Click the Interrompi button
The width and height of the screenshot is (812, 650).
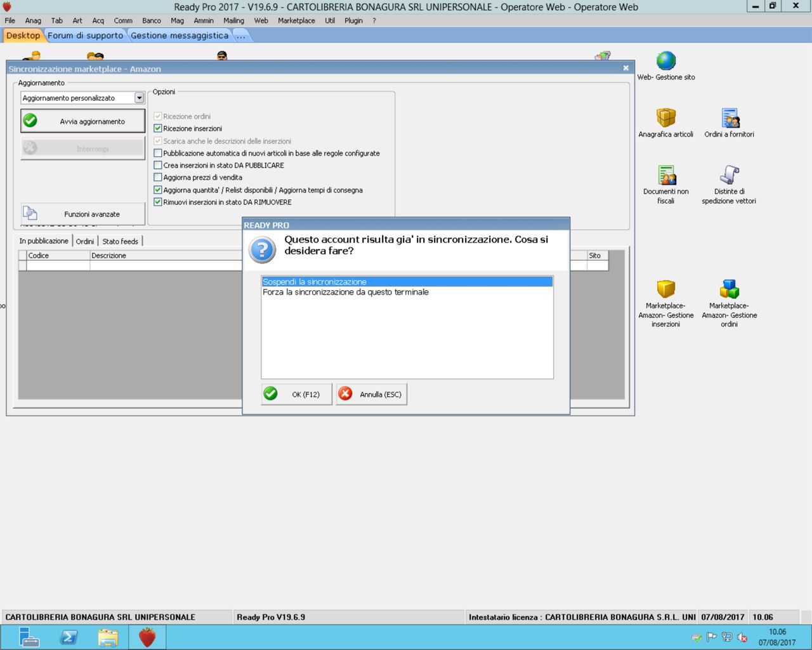click(x=83, y=149)
